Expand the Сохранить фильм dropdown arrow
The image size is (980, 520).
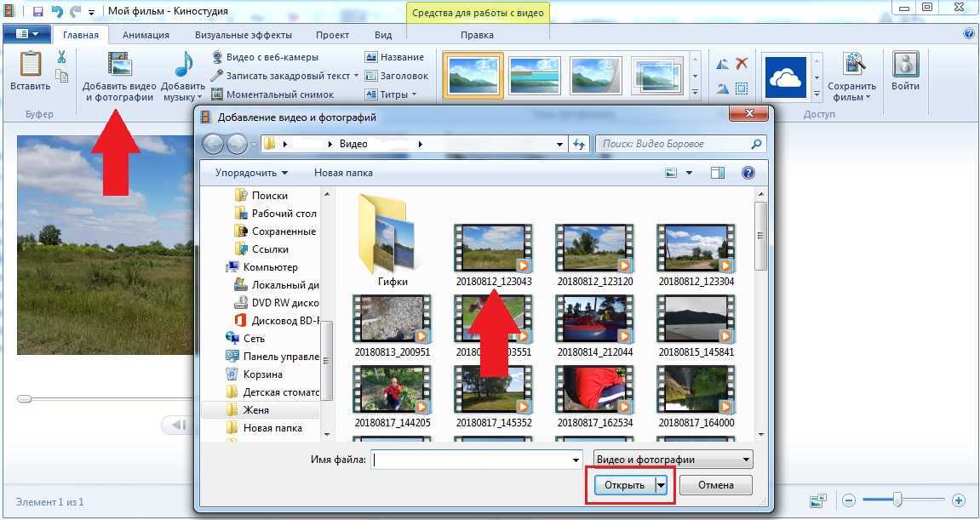(x=868, y=98)
